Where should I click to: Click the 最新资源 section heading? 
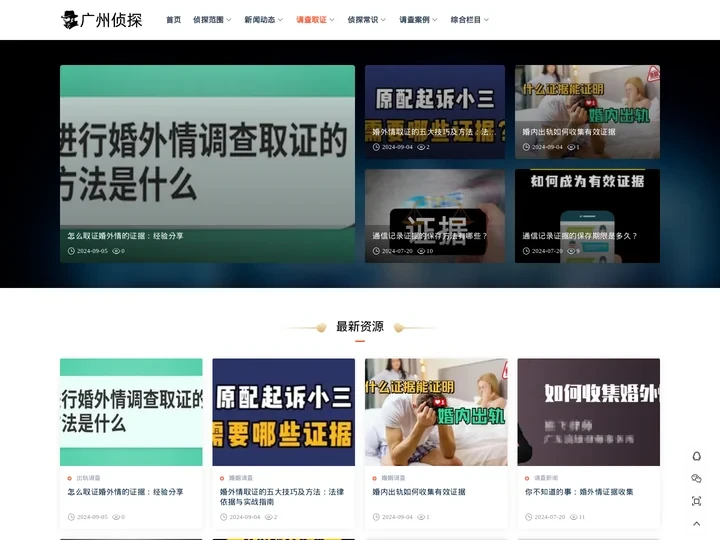tap(360, 326)
